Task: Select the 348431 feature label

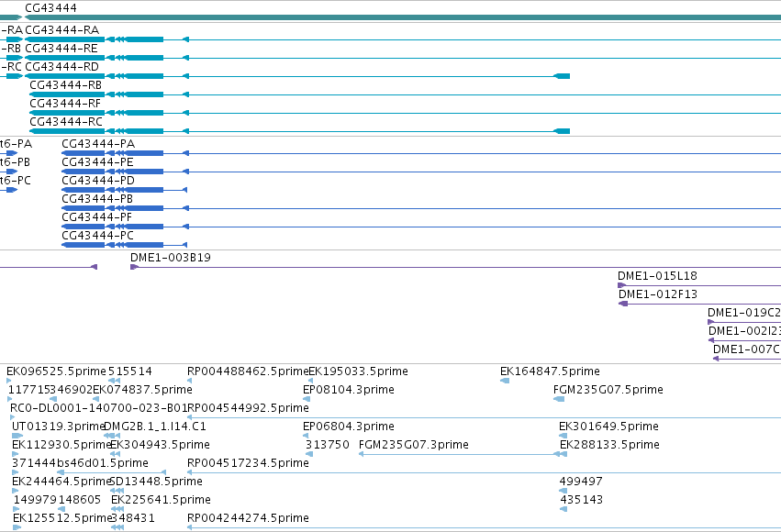Action: pos(133,518)
